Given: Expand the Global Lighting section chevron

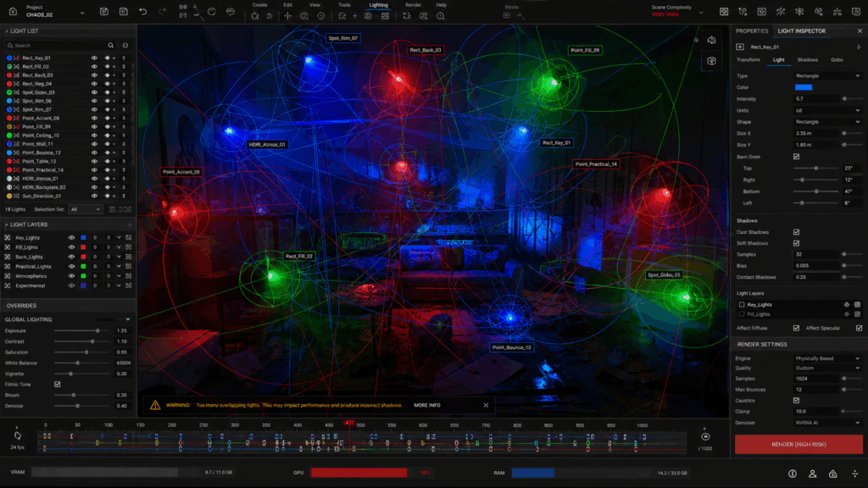Looking at the screenshot, I should click(x=128, y=319).
